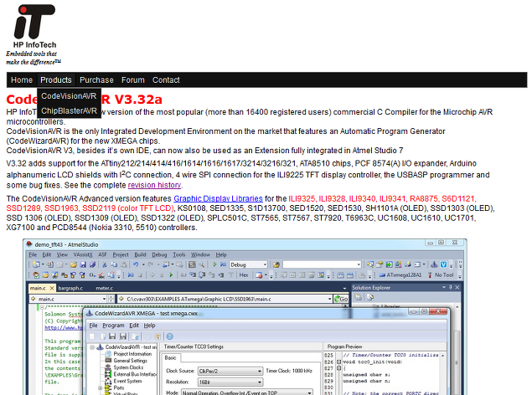This screenshot has height=395, width=532.
Task: Open Help menu in CodeWizardAVR window
Action: point(150,326)
